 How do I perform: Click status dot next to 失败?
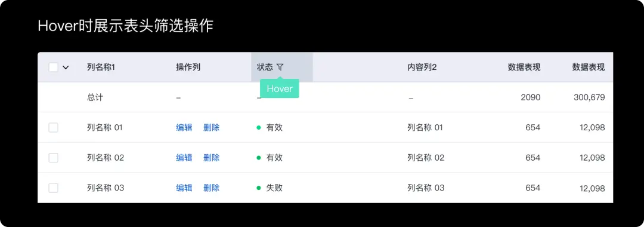259,188
